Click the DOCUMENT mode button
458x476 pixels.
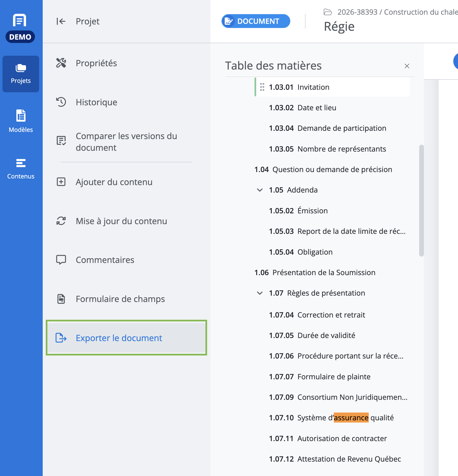coord(256,21)
